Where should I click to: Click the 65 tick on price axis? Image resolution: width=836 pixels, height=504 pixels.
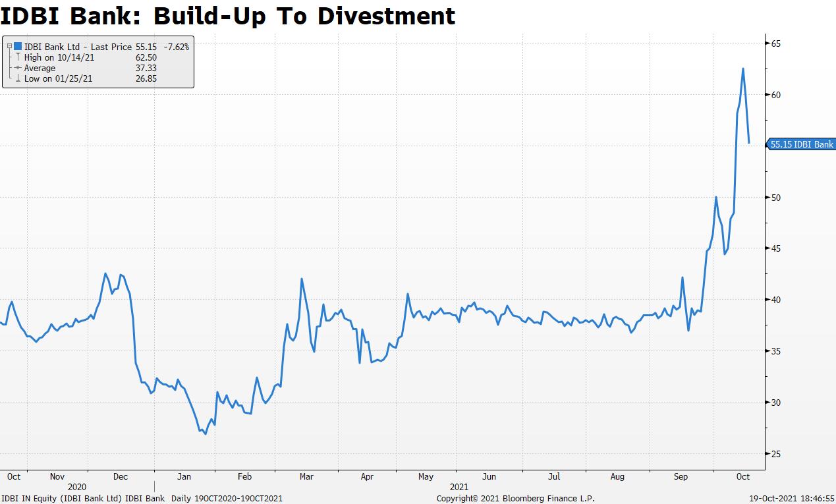(x=775, y=43)
